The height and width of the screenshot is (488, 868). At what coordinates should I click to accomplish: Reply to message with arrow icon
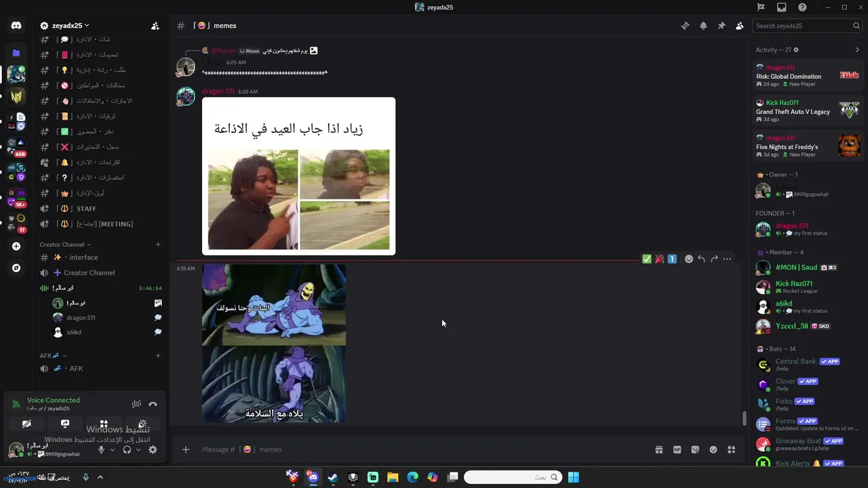tap(701, 259)
